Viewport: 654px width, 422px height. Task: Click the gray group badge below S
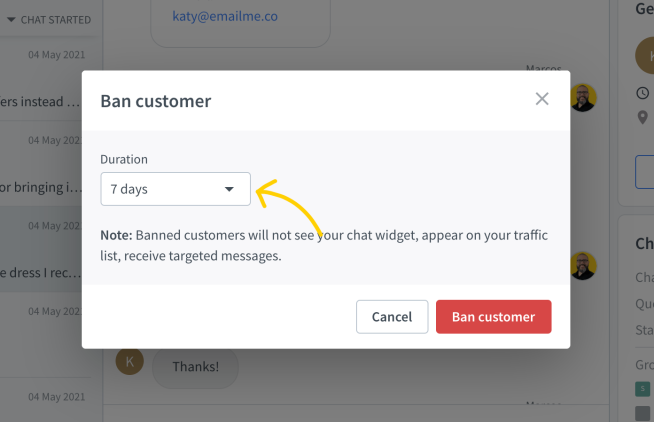tap(642, 413)
